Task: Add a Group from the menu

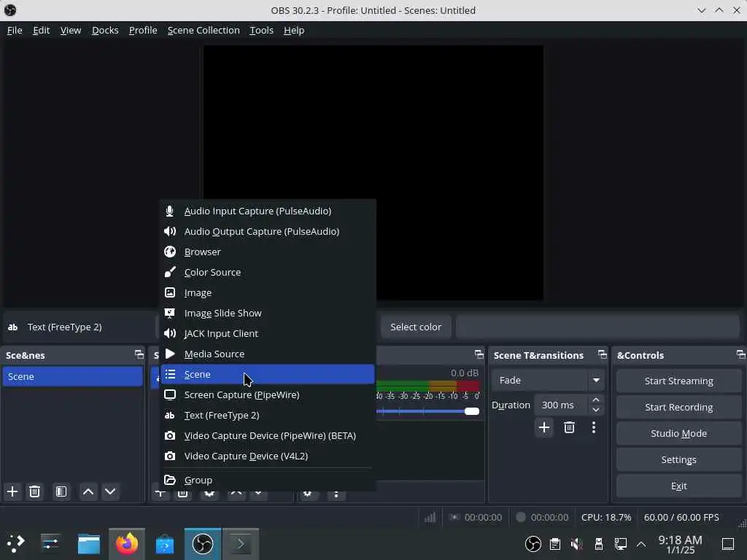Action: 268,480
